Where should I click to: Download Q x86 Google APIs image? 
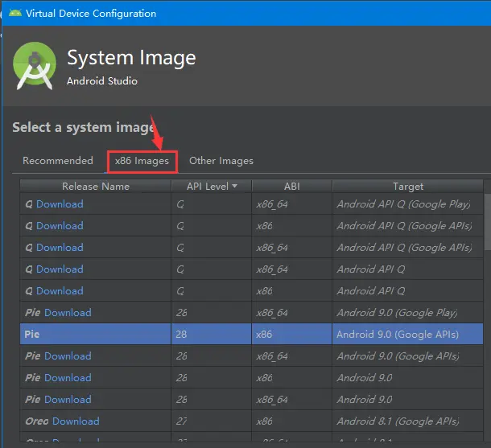60,226
